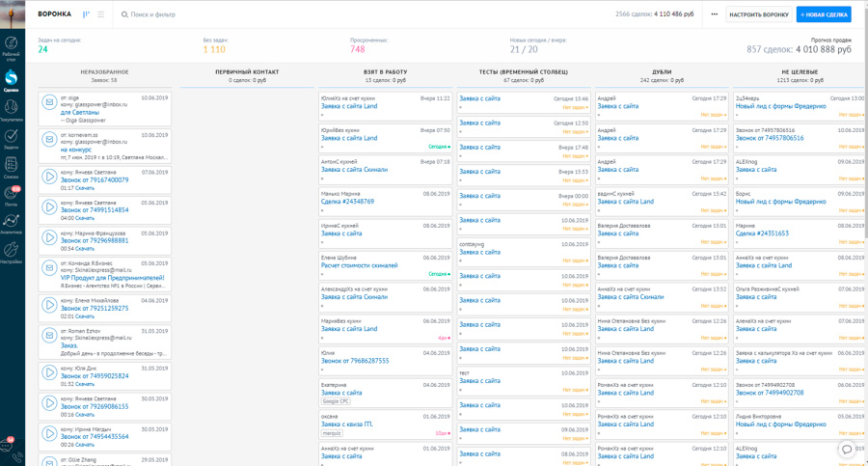Open 'для Светланы' email link
868x466 pixels.
tap(80, 113)
